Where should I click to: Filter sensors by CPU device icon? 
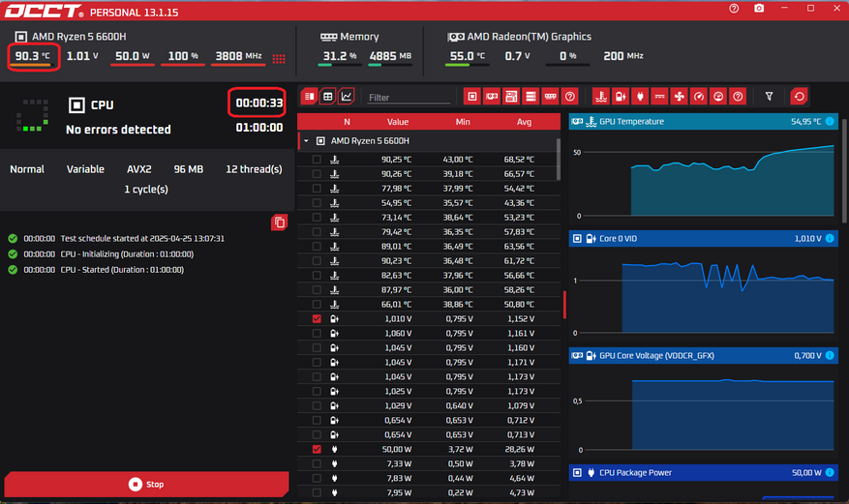point(472,97)
